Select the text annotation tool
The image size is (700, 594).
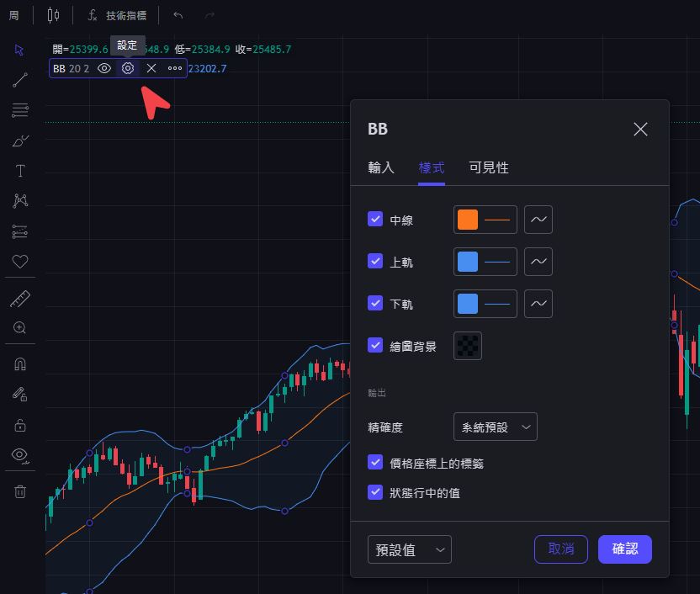pos(19,171)
